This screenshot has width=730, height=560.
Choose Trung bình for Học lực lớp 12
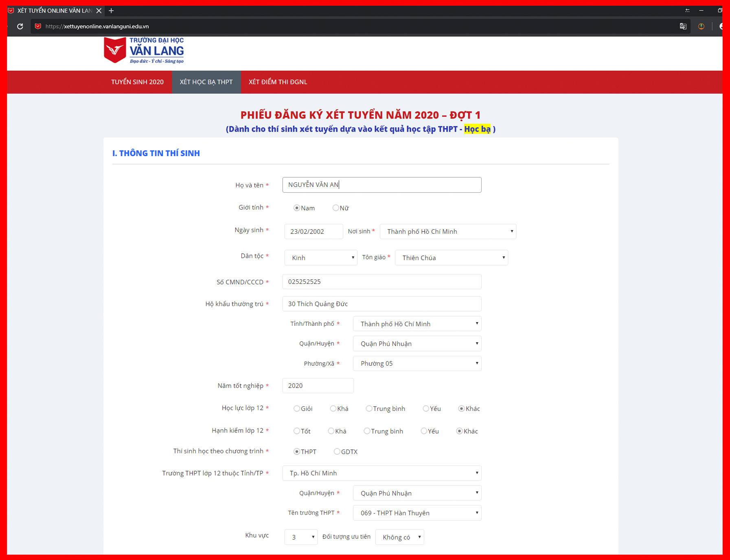click(369, 408)
